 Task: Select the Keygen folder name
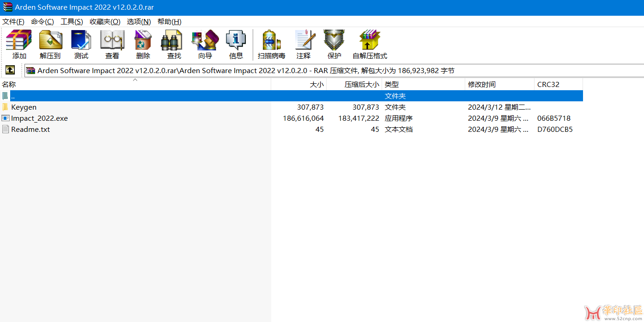coord(24,107)
